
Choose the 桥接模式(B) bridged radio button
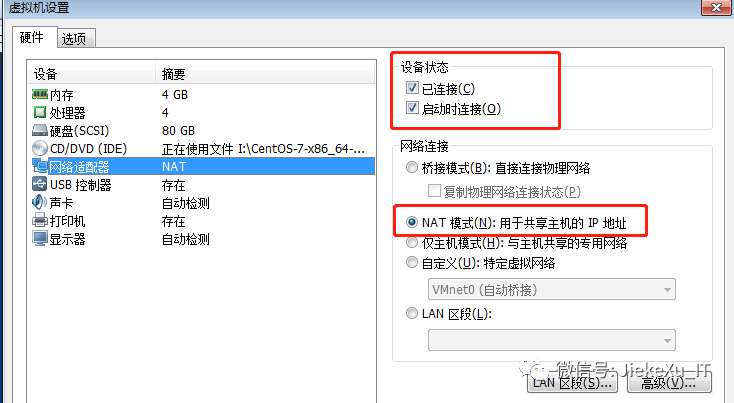pyautogui.click(x=411, y=167)
